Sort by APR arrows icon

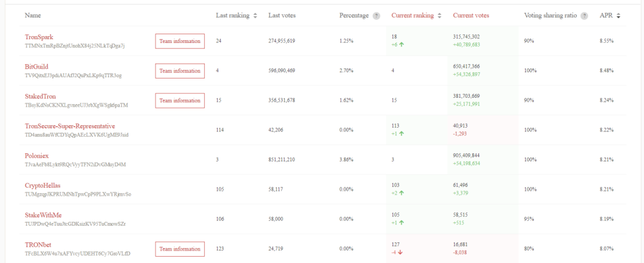(618, 16)
